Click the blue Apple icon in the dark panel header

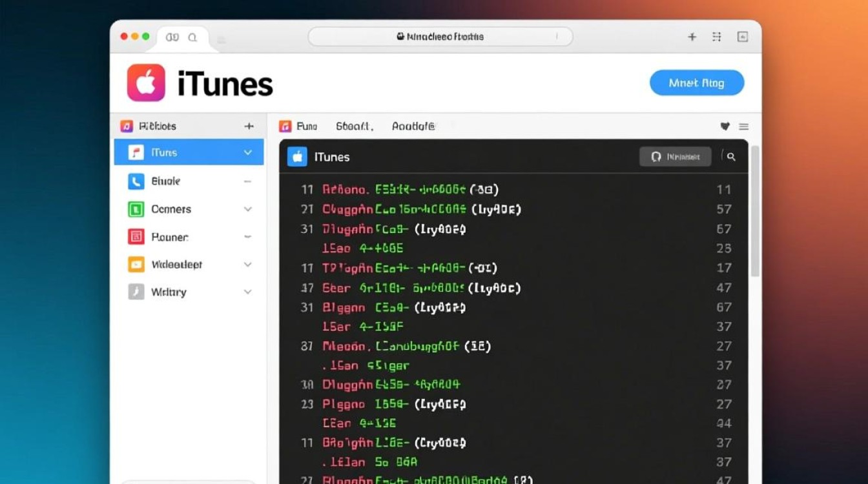pyautogui.click(x=297, y=157)
